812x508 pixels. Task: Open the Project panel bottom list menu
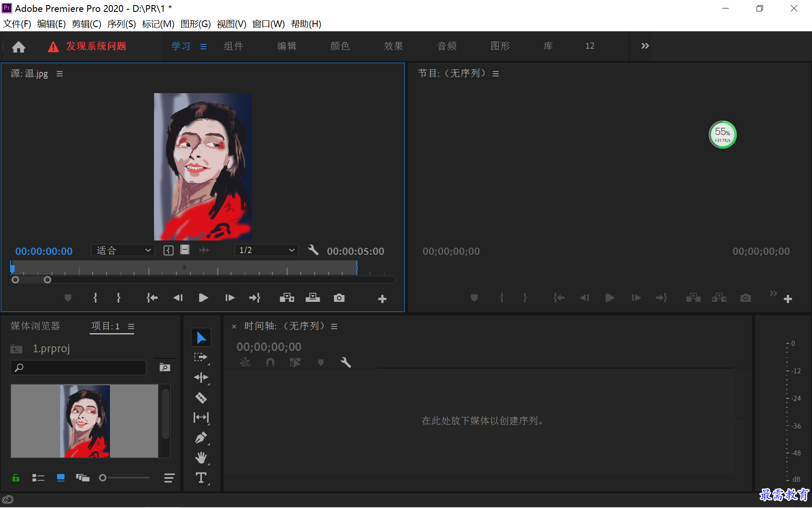169,478
